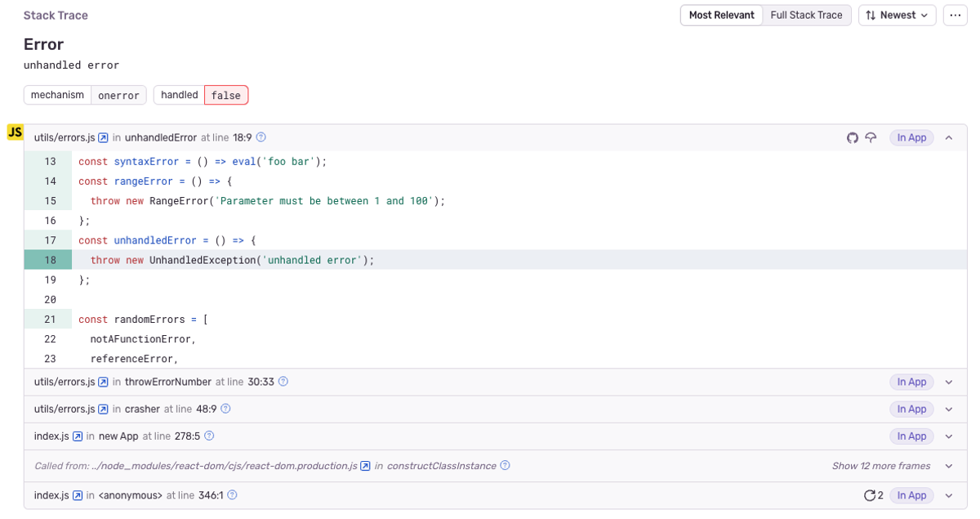The height and width of the screenshot is (519, 980).
Task: Click help icon after line 30:33
Action: pos(283,382)
